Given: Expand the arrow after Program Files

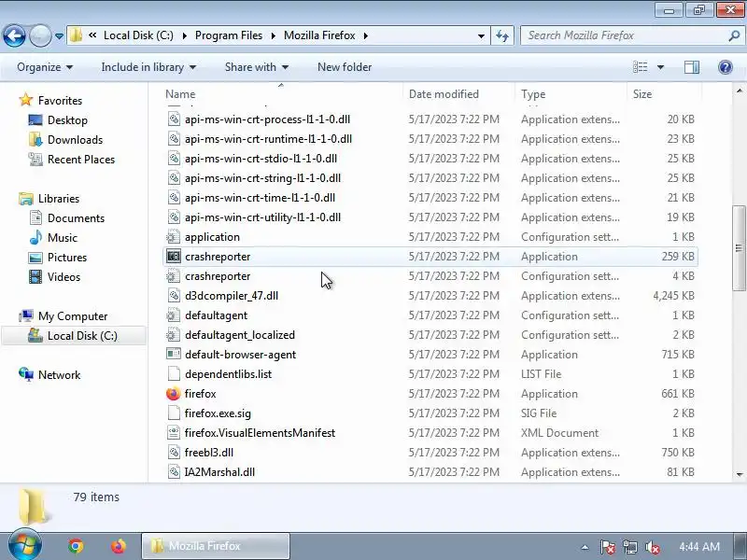Looking at the screenshot, I should pyautogui.click(x=274, y=35).
